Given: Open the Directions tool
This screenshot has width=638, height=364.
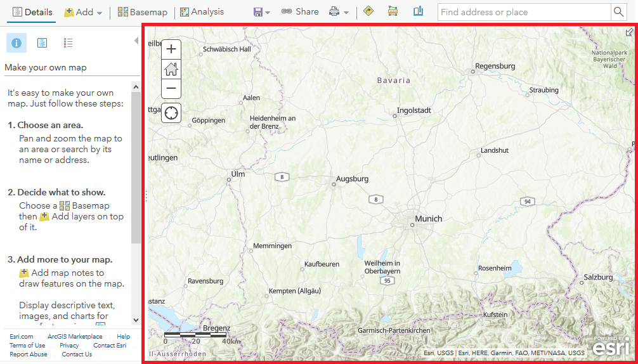Looking at the screenshot, I should (x=368, y=11).
